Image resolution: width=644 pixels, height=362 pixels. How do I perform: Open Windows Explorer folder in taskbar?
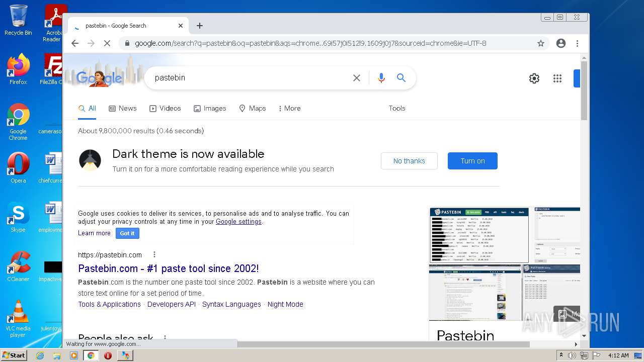point(57,355)
